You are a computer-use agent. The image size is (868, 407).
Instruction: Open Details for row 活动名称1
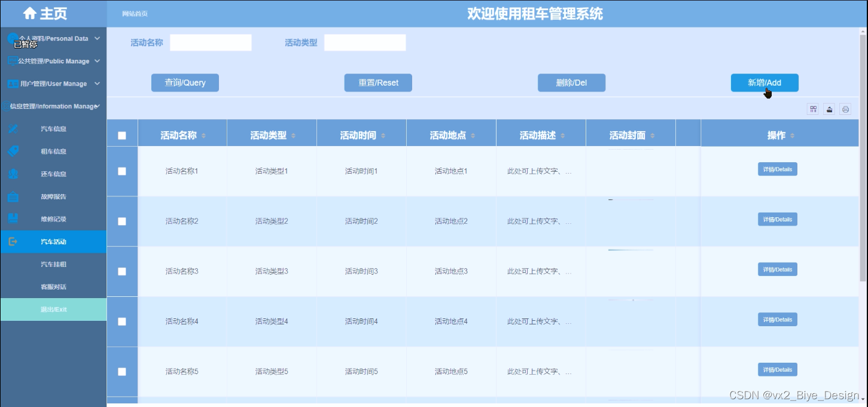pyautogui.click(x=778, y=169)
